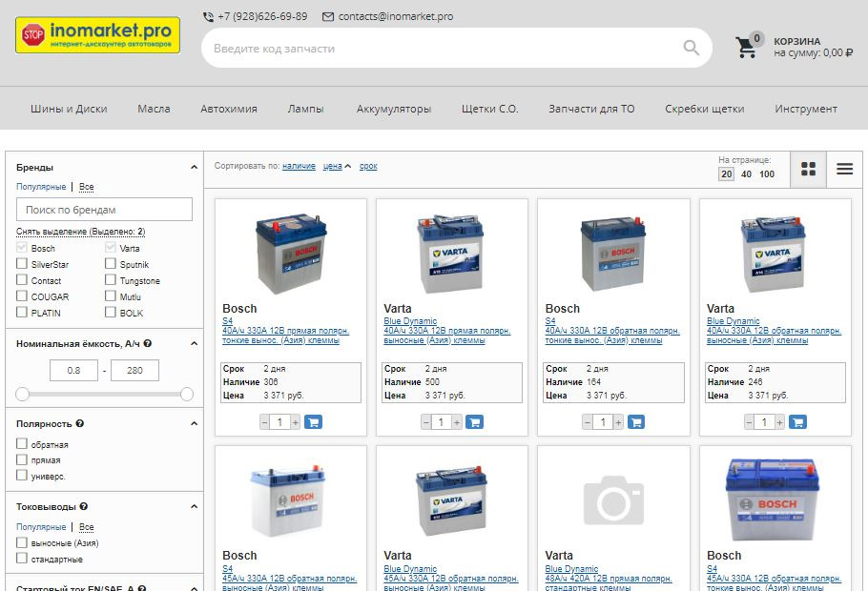Click the inomarket.pro logo
868x591 pixels.
pyautogui.click(x=97, y=35)
